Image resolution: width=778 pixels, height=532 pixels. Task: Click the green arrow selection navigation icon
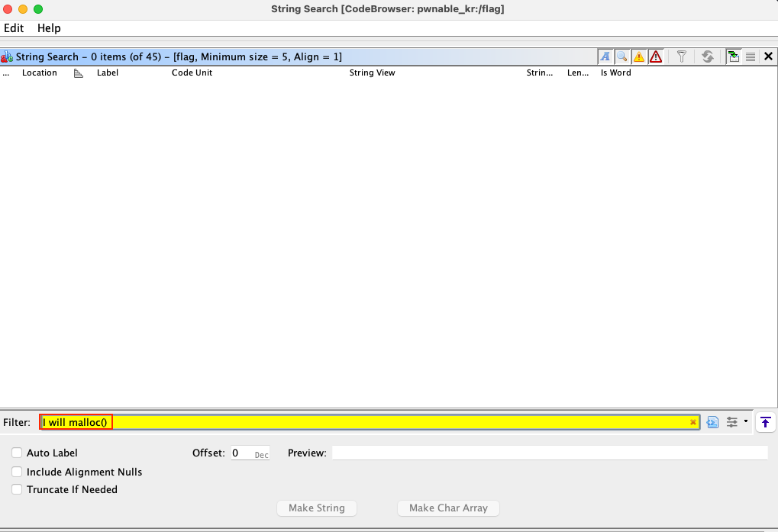coord(734,56)
